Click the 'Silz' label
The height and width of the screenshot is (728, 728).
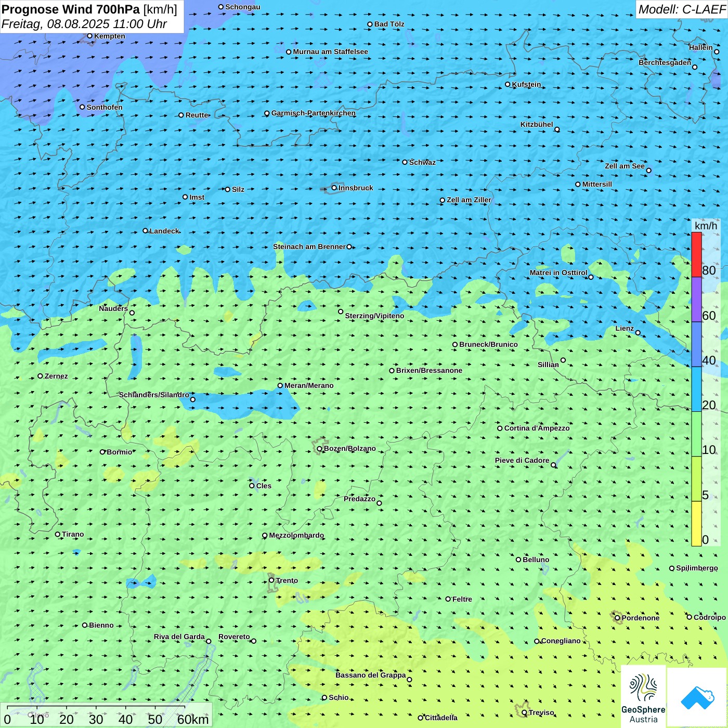(238, 189)
